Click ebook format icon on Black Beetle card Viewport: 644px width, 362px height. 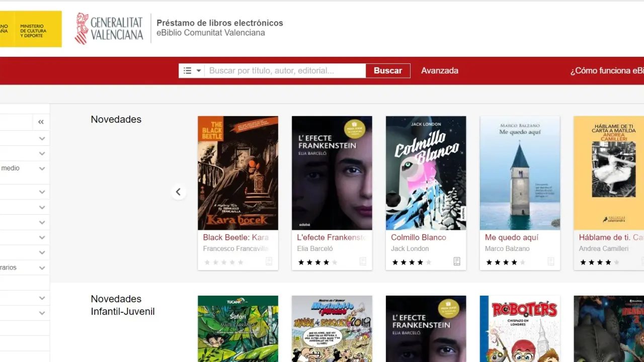point(269,261)
